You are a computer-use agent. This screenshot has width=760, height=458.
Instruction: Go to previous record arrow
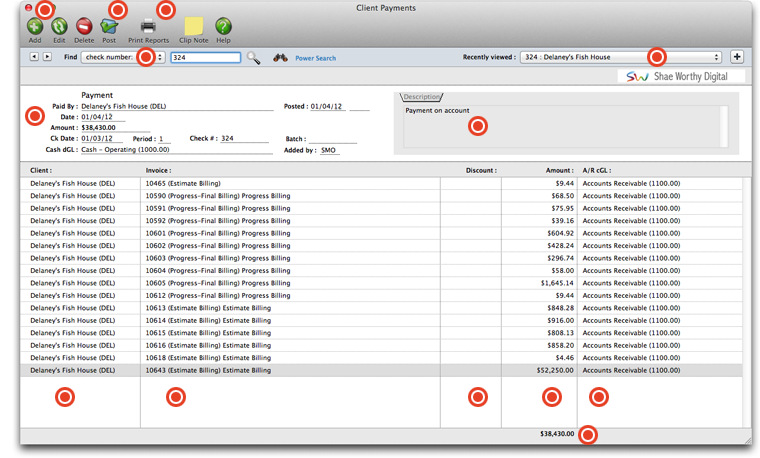click(34, 57)
